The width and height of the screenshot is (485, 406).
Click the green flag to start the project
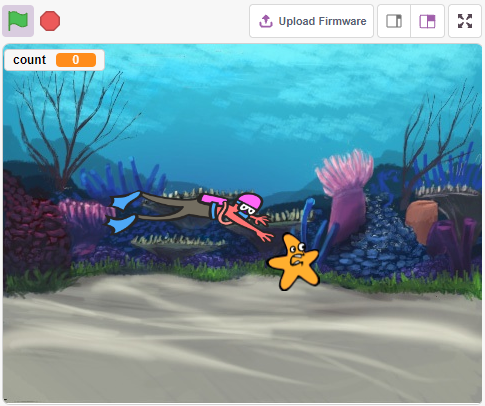18,21
